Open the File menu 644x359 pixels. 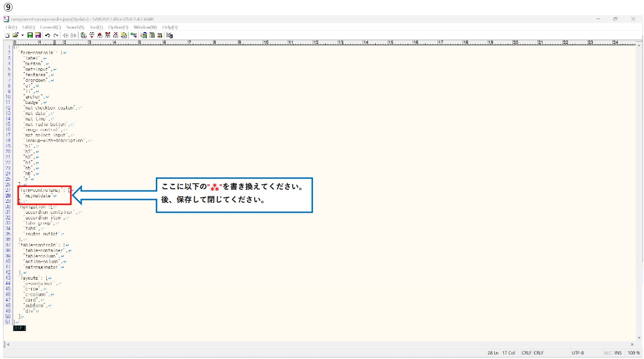click(11, 27)
